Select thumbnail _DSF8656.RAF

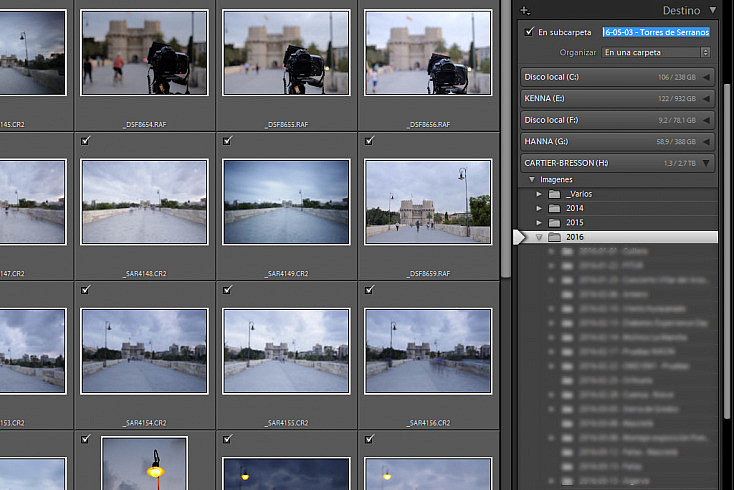coord(428,52)
